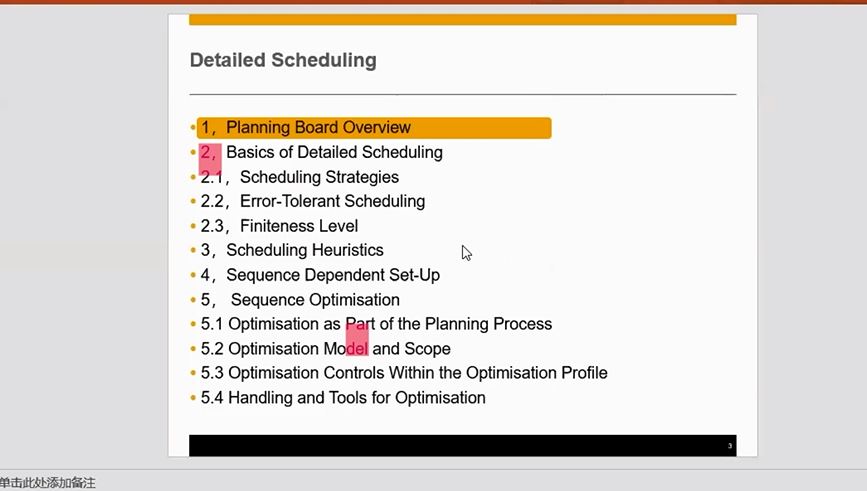Viewport: 867px width, 491px height.
Task: Select the highlighted 'Planning Board Overview' line
Action: click(374, 128)
